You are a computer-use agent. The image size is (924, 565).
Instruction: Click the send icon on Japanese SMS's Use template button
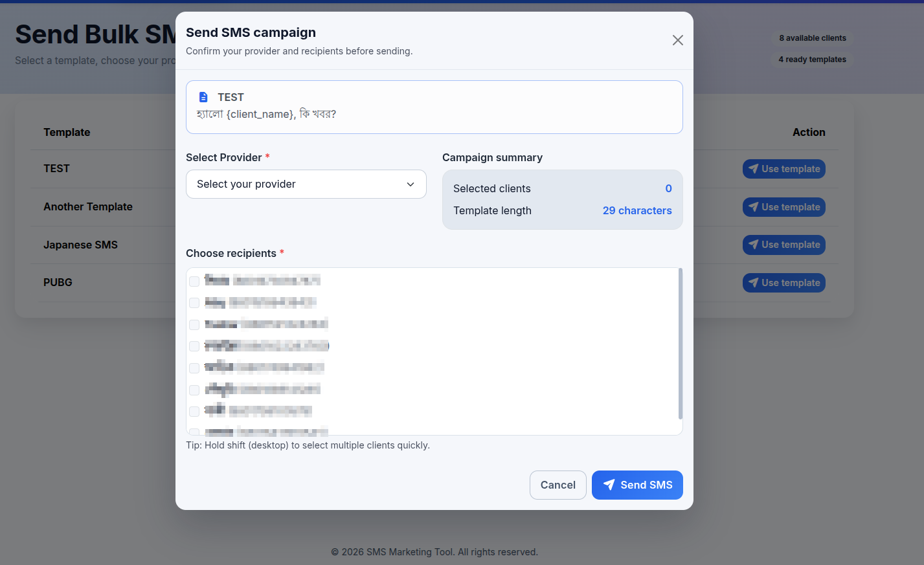[754, 245]
